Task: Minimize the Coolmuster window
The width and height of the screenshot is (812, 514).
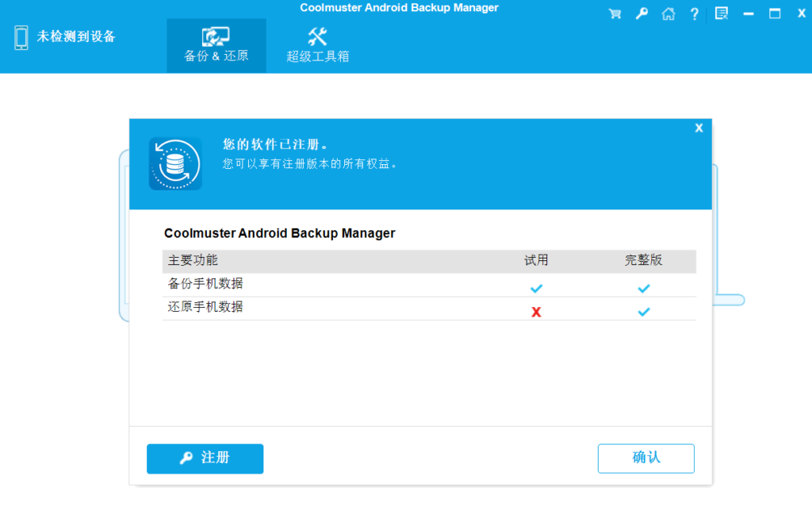Action: (749, 14)
